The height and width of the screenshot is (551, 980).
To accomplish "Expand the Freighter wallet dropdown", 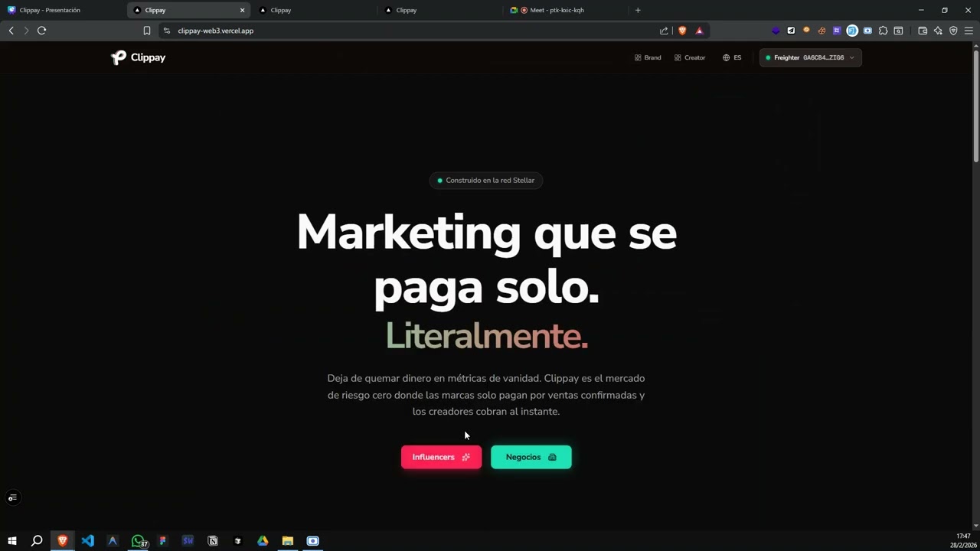I will [x=811, y=57].
